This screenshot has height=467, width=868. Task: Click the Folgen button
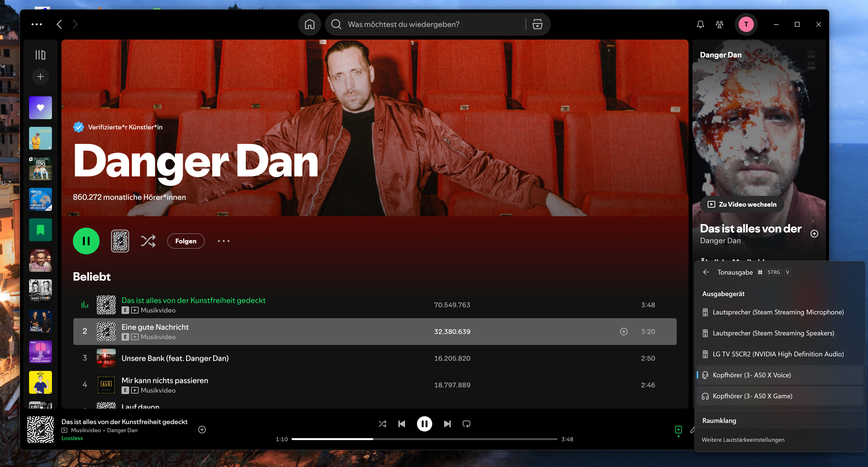pos(186,241)
